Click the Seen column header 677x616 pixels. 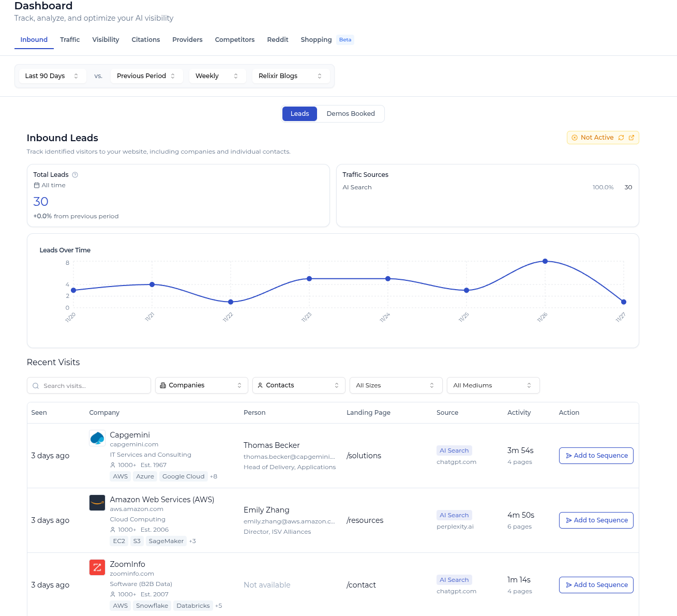click(39, 413)
